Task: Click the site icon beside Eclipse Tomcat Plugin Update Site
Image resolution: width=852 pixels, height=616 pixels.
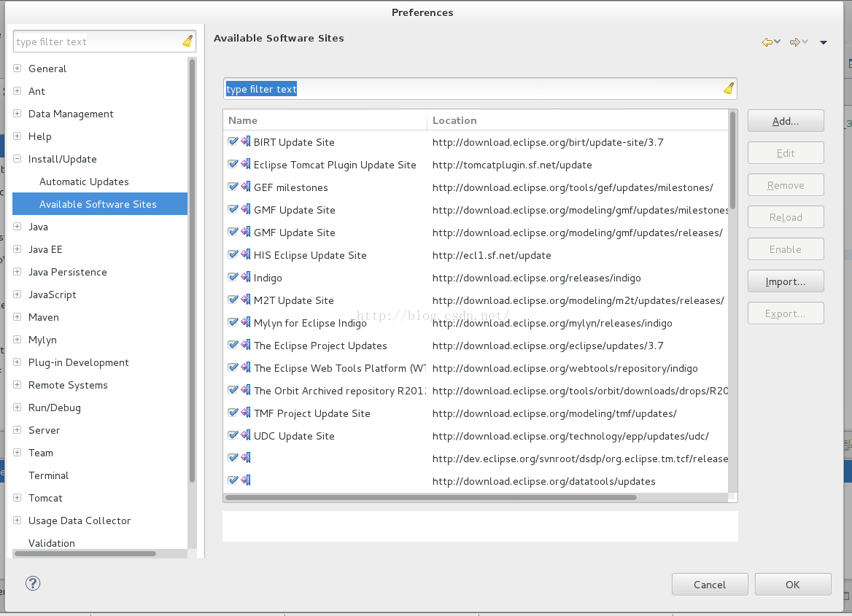Action: (x=246, y=164)
